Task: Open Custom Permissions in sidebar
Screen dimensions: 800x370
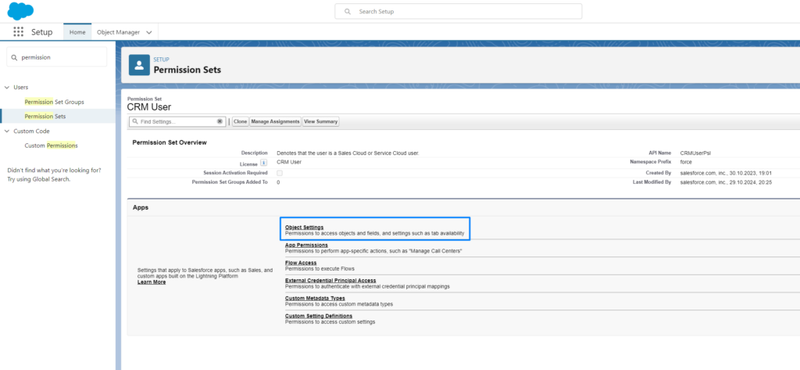Action: [51, 145]
